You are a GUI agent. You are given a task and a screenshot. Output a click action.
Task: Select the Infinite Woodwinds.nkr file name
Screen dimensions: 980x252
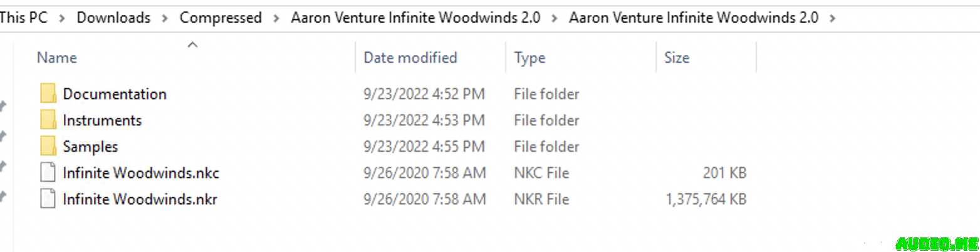(x=140, y=199)
